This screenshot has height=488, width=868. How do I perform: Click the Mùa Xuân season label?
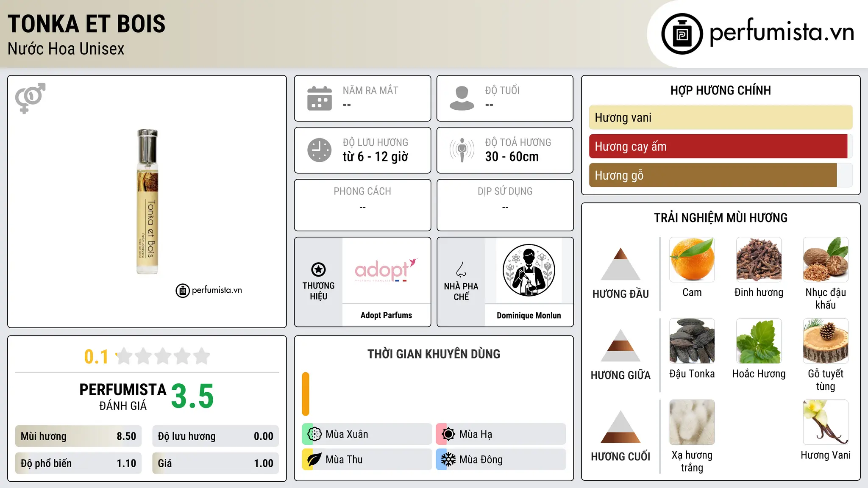(x=347, y=434)
